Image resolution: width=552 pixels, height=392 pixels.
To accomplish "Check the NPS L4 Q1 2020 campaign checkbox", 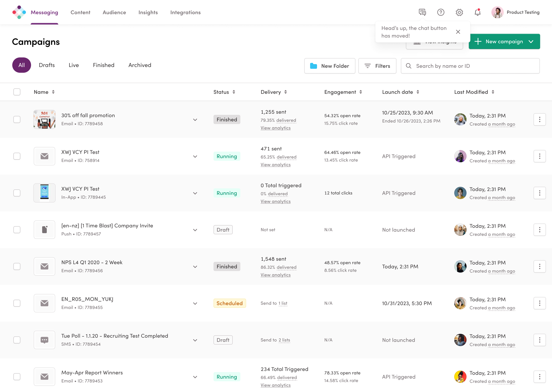I will coord(17,266).
